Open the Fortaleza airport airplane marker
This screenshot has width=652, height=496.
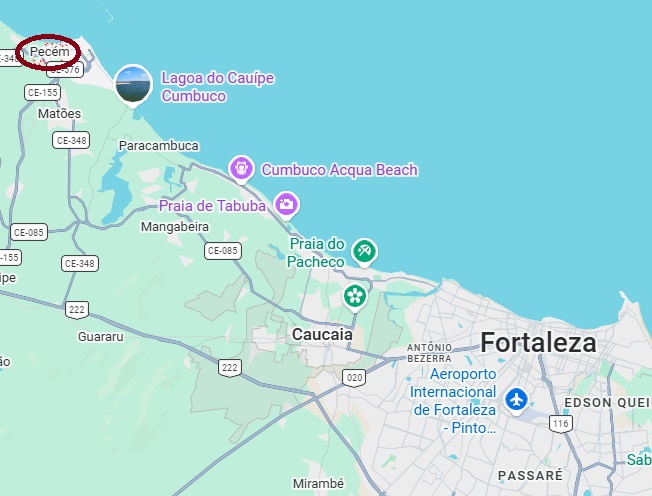click(x=516, y=400)
